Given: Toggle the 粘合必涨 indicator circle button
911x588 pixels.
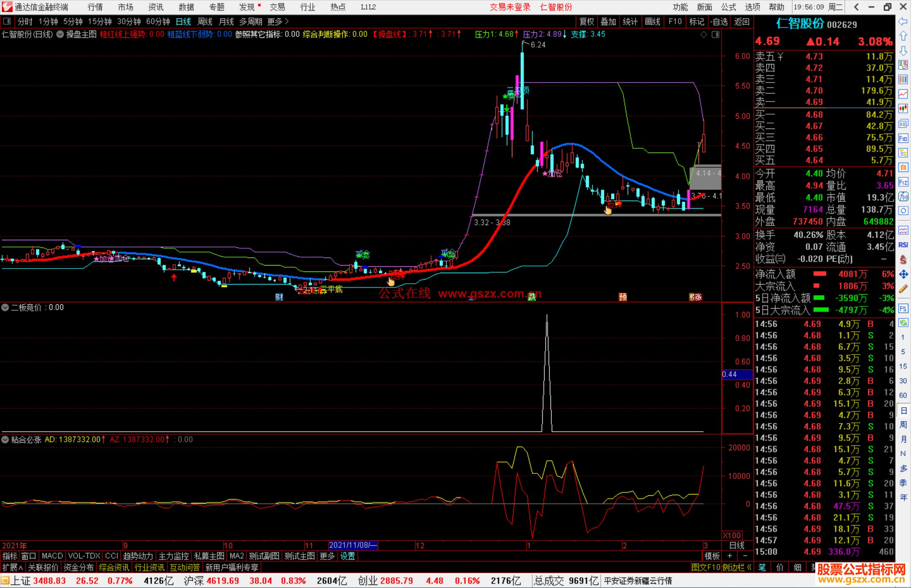Looking at the screenshot, I should pos(5,440).
